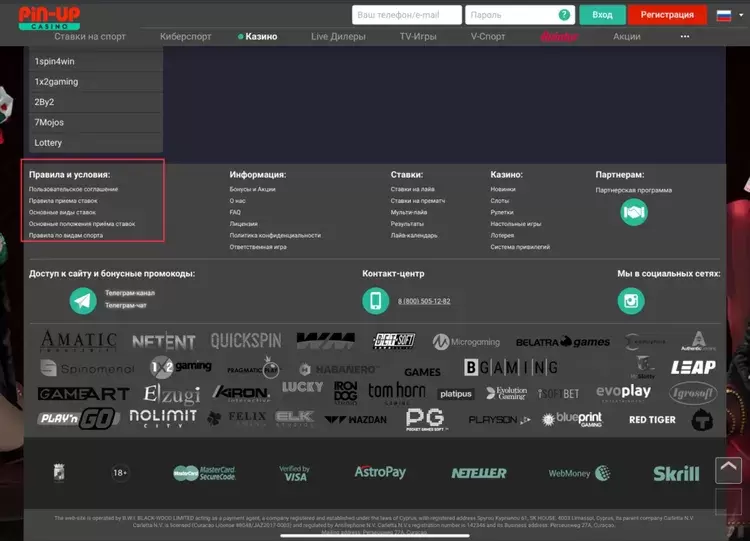
Task: Click the partner handshake icon
Action: [634, 212]
